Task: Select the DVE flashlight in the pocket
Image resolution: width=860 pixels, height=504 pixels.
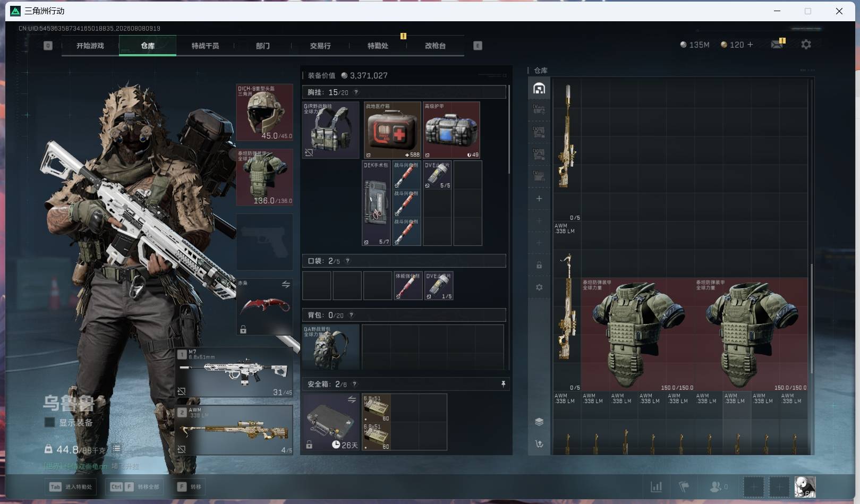Action: (x=439, y=286)
